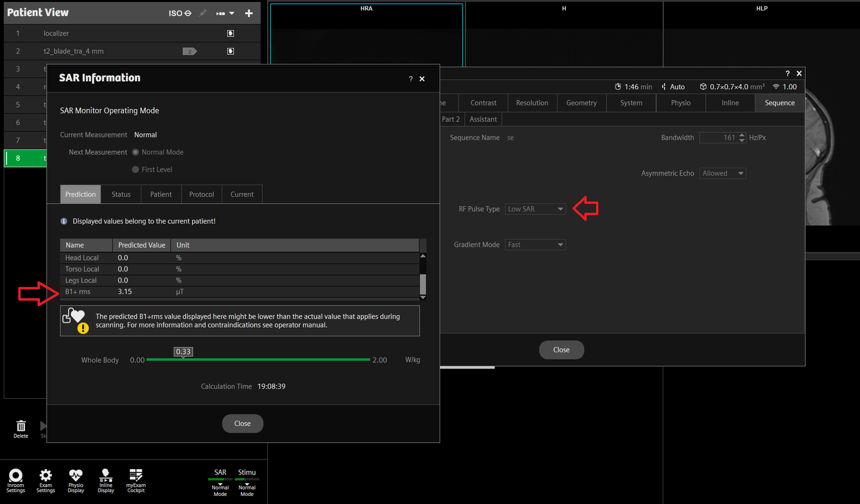This screenshot has height=504, width=860.
Task: Open Inline Display icon
Action: [x=106, y=480]
